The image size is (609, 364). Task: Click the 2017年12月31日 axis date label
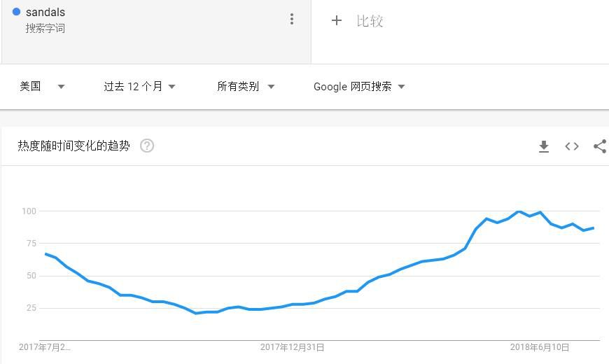(x=292, y=347)
